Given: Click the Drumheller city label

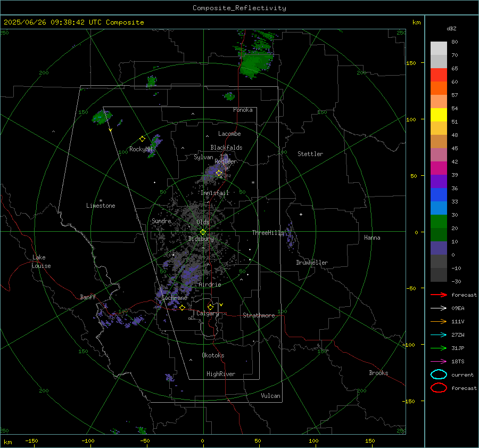Looking at the screenshot, I should pyautogui.click(x=312, y=263).
